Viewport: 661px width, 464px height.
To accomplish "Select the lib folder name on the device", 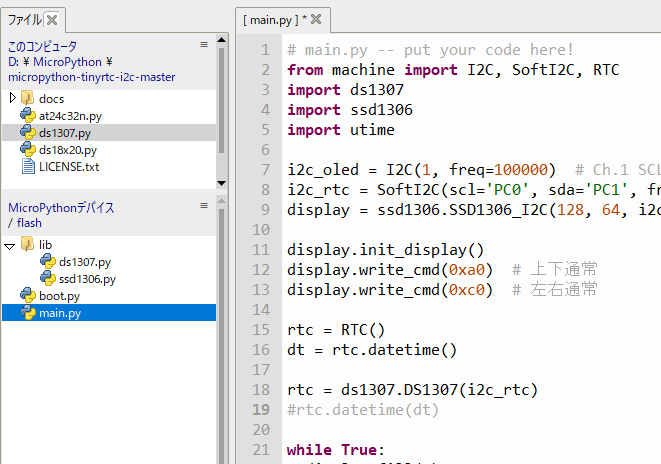I will pos(46,245).
